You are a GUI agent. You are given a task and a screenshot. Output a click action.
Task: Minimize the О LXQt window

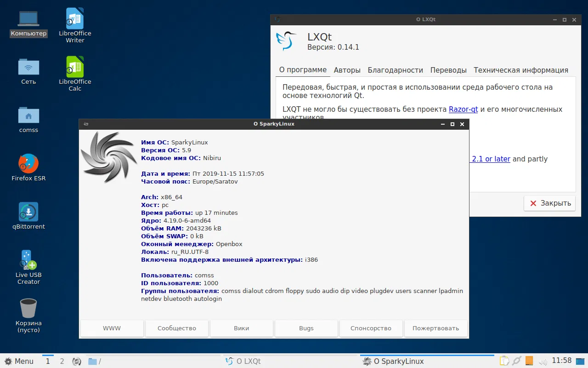(x=555, y=19)
